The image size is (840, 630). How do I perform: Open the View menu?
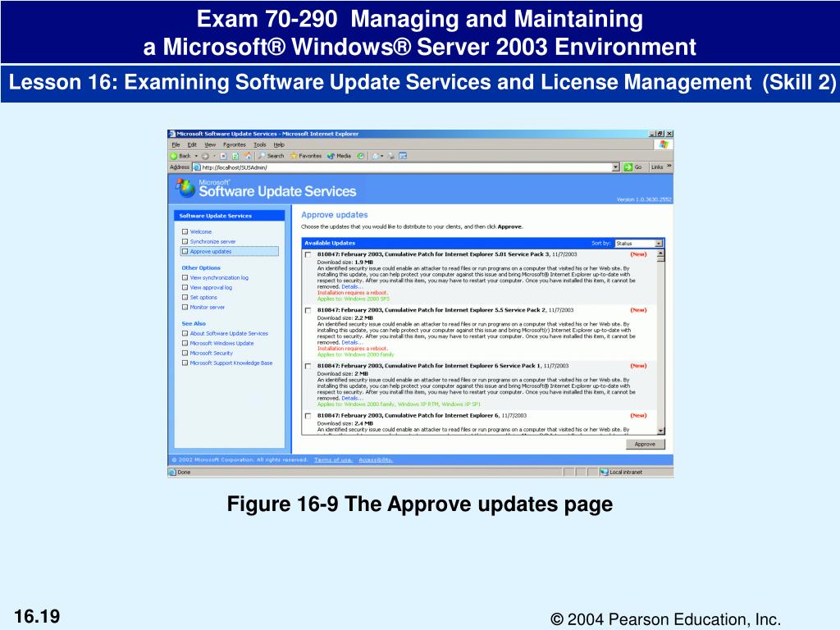point(210,144)
